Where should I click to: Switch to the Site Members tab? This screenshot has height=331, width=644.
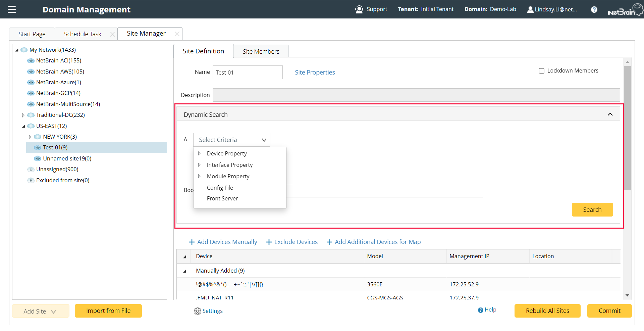coord(261,51)
